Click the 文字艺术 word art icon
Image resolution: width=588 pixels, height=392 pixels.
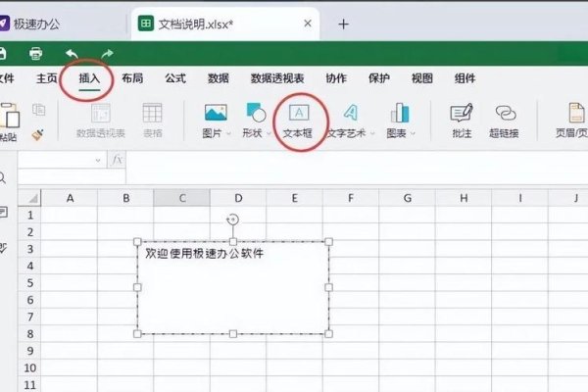(350, 113)
